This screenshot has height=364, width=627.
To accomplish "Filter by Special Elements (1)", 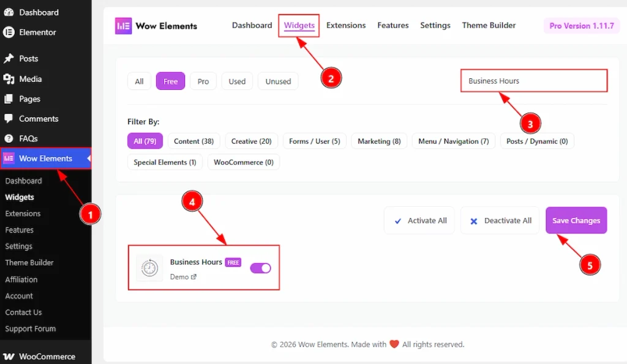I will click(165, 162).
